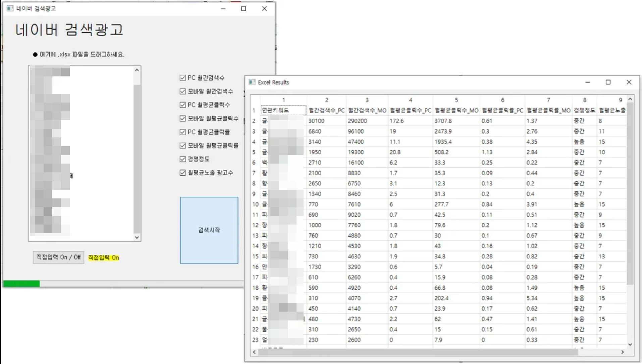Select the 월간검색수_MO header cell
This screenshot has width=642, height=364.
click(367, 110)
